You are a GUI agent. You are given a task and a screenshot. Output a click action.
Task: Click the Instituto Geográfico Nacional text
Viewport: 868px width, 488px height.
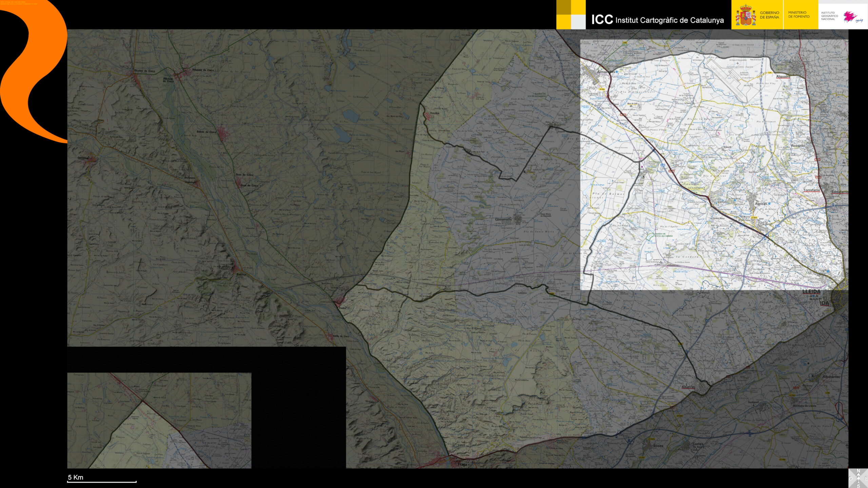829,16
